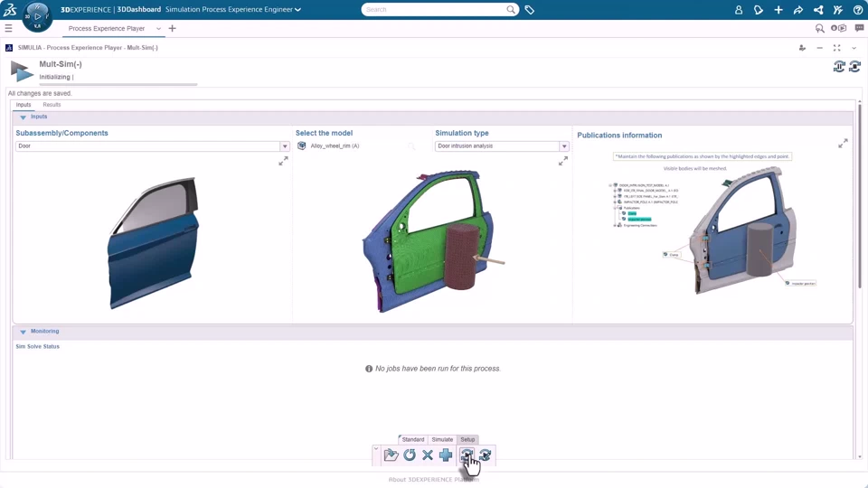Open the Simulate toolbar tab

tap(442, 439)
